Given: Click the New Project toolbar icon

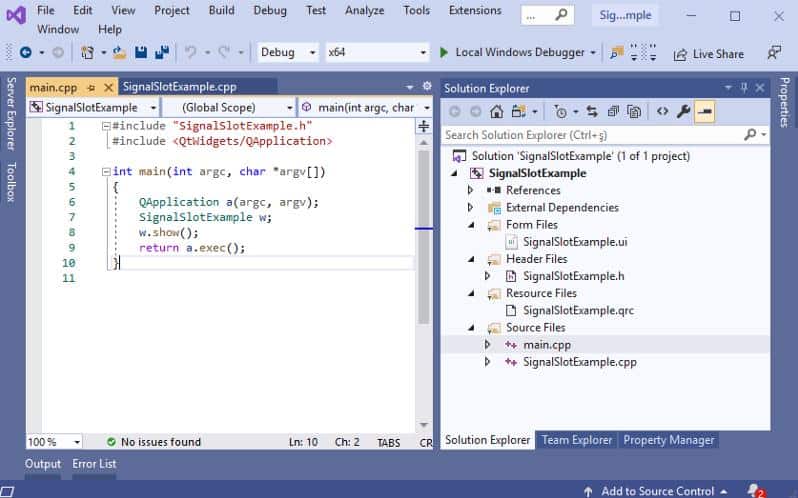Looking at the screenshot, I should (x=88, y=52).
